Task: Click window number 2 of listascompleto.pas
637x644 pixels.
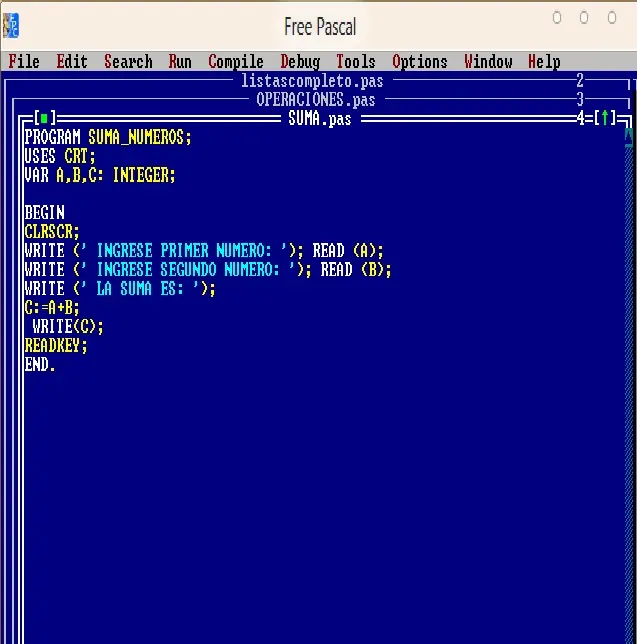Action: (580, 80)
